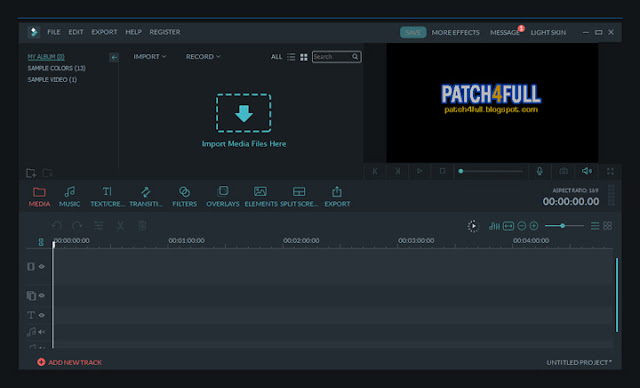Switch to the MEDIA tab
Image resolution: width=640 pixels, height=388 pixels.
pos(39,197)
